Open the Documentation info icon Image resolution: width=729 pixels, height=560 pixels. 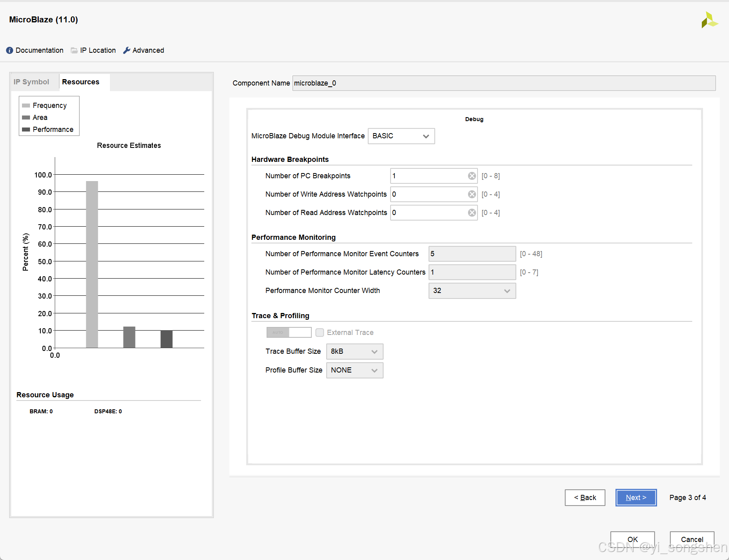(10, 50)
